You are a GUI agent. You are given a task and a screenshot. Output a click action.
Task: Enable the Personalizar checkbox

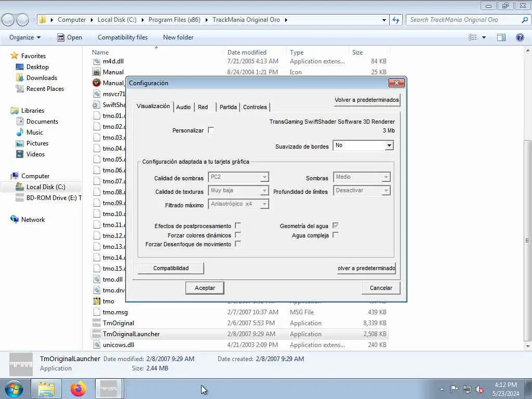pyautogui.click(x=211, y=130)
